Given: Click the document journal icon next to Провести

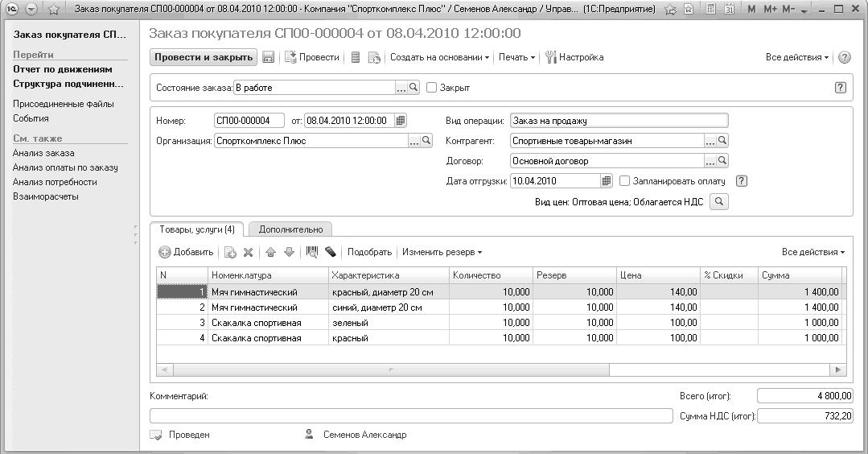Looking at the screenshot, I should click(374, 58).
